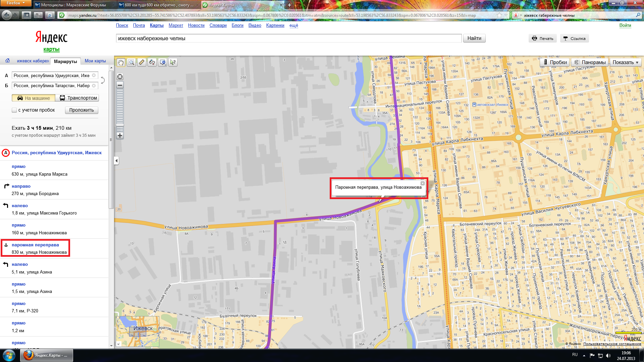Open Маркет link in top navigation
Viewport: 644px width, 362px height.
(176, 25)
